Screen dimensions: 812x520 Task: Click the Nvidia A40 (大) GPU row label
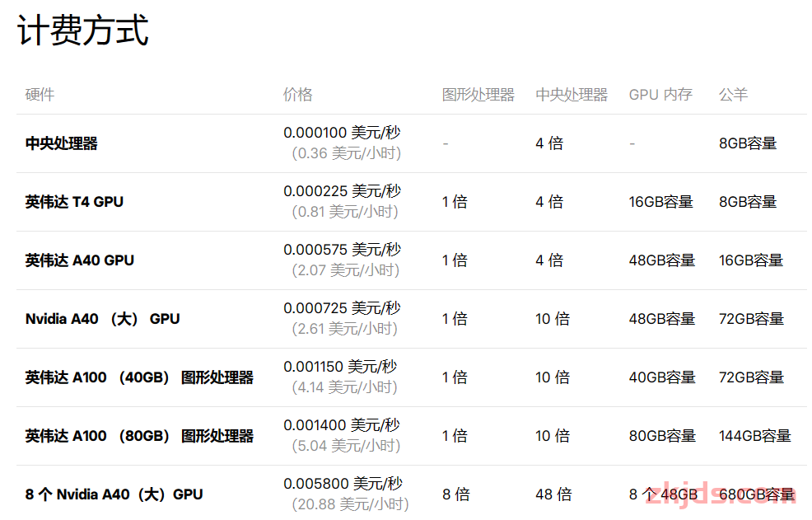point(103,319)
